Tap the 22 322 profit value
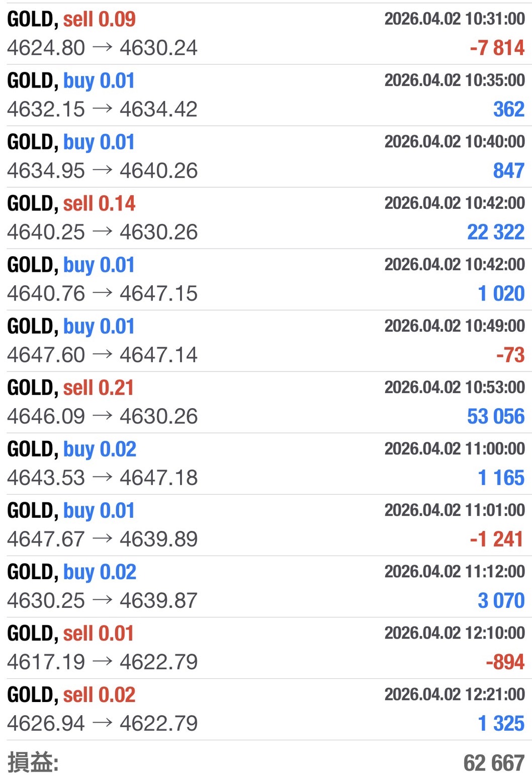532x778 pixels. coord(495,232)
